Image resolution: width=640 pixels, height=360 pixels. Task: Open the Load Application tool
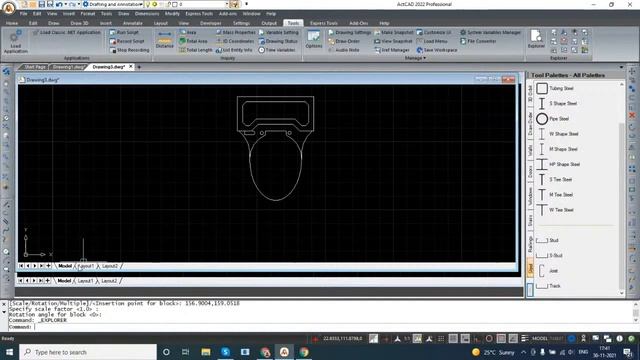click(x=16, y=41)
